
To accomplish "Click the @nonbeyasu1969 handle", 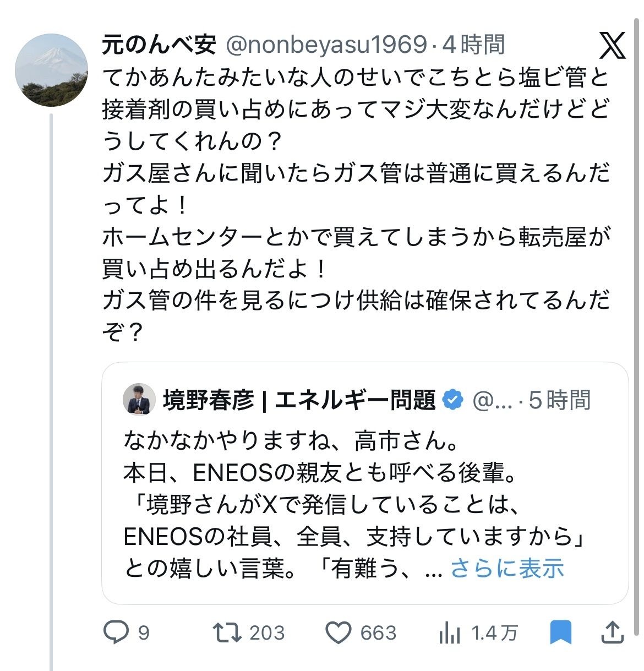I will coord(326,45).
